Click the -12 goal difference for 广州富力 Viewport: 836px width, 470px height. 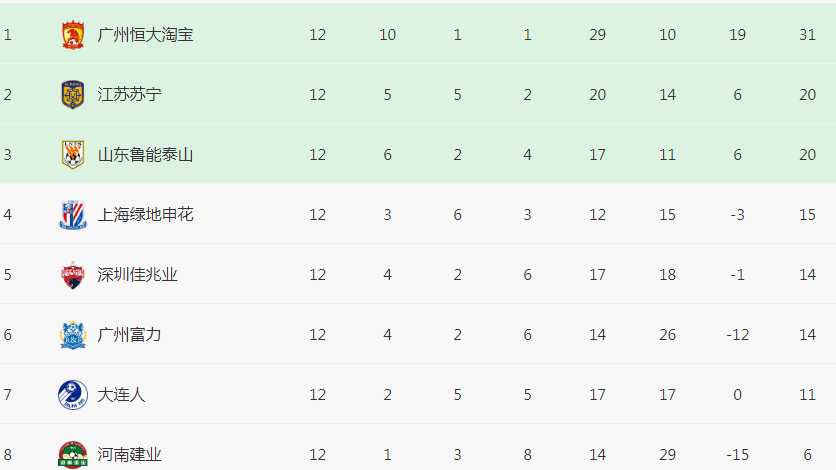tap(737, 335)
